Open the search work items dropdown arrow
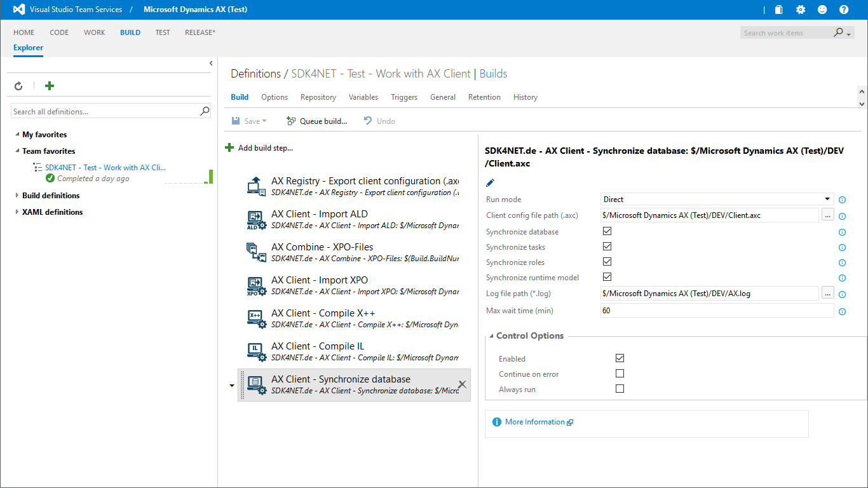 pos(849,34)
